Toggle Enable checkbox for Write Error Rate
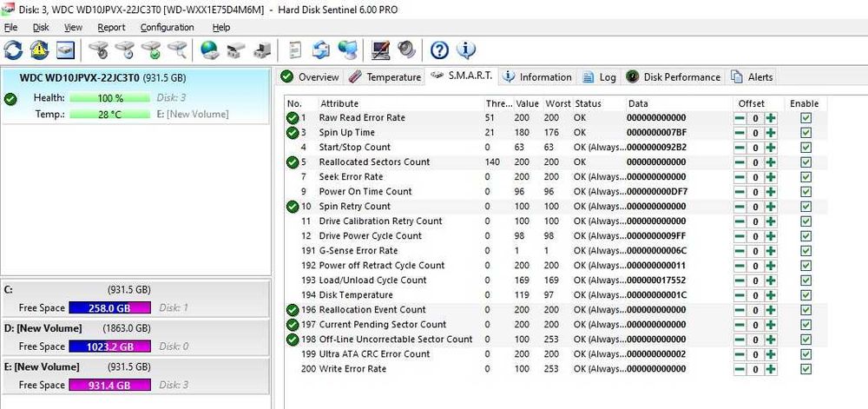868x409 pixels. click(806, 369)
